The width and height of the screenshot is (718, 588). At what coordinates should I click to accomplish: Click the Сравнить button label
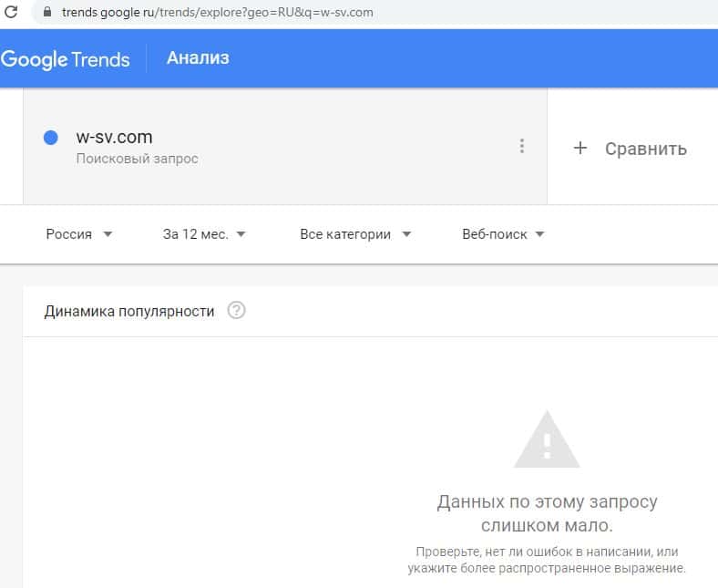coord(645,149)
